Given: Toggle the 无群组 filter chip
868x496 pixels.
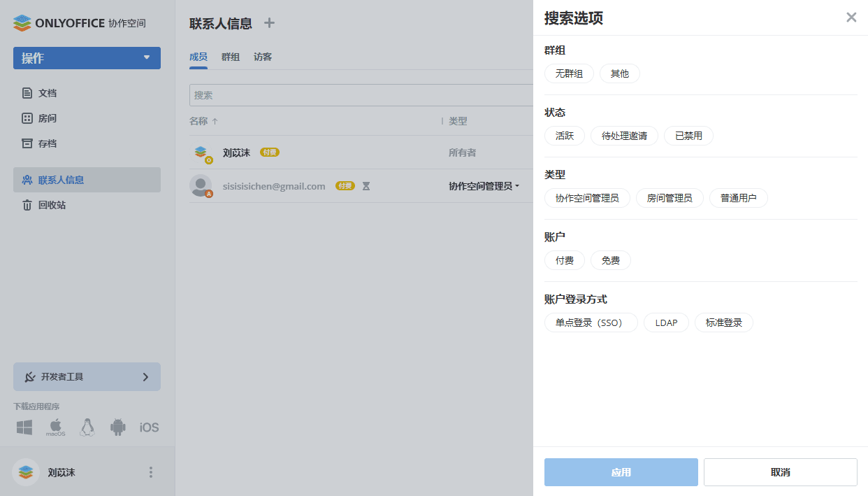Looking at the screenshot, I should (569, 73).
